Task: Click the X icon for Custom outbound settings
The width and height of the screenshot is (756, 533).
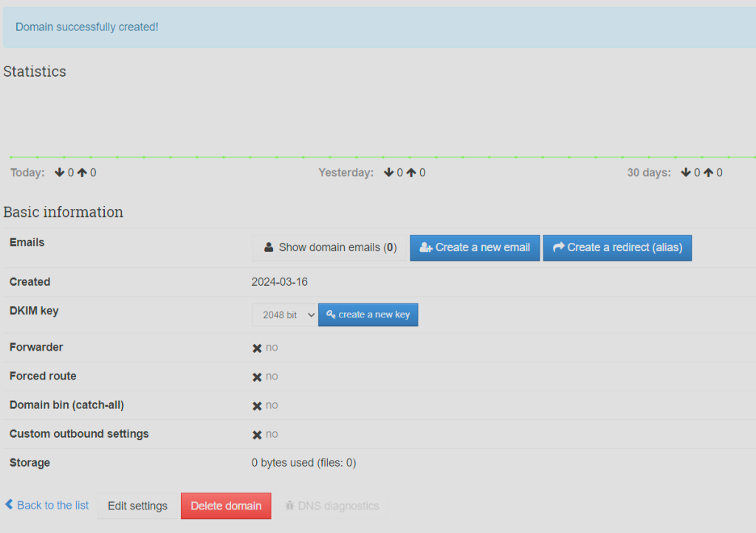Action: [x=257, y=434]
